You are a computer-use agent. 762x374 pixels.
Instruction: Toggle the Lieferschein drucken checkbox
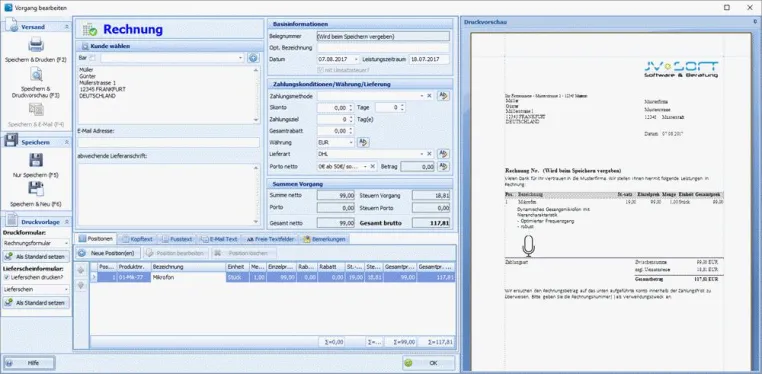coord(6,277)
